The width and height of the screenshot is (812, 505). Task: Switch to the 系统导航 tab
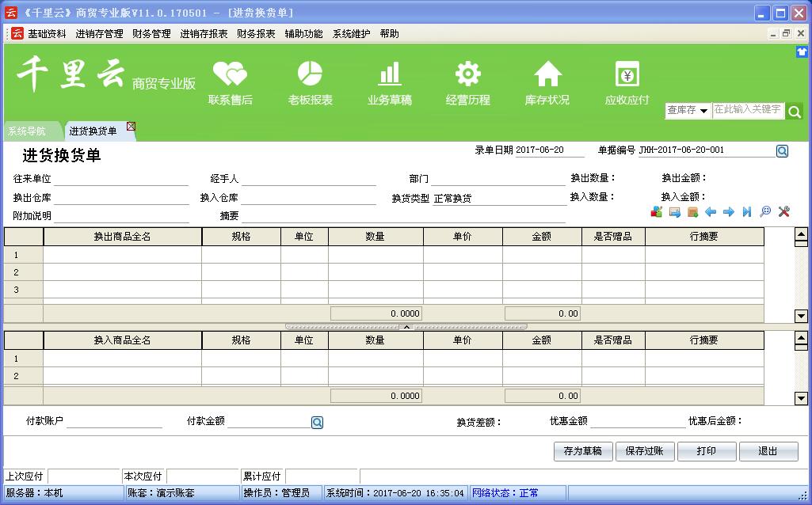pos(27,131)
